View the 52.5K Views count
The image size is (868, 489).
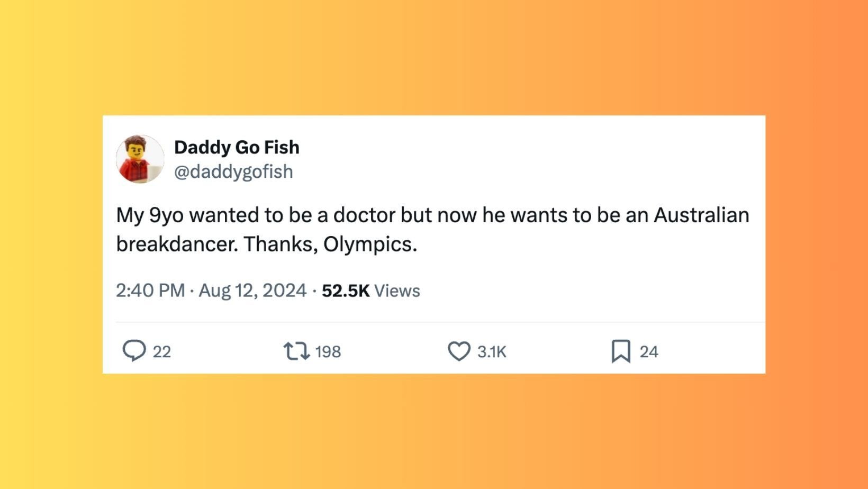point(370,291)
